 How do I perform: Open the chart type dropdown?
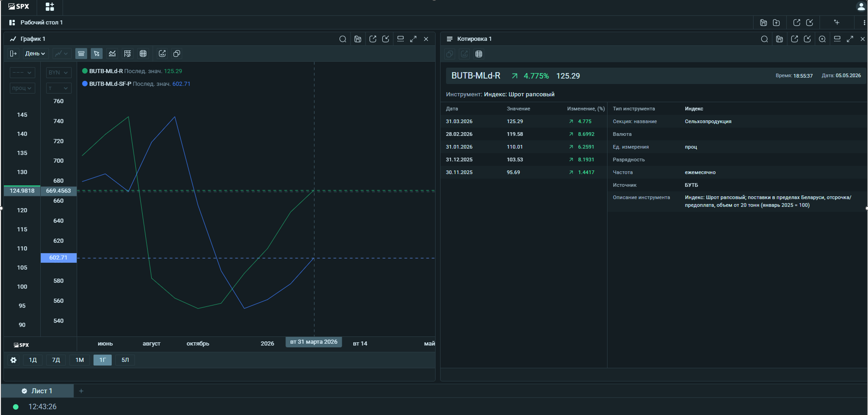[61, 54]
